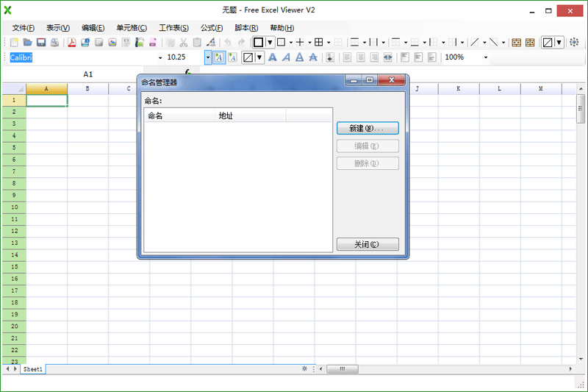The height and width of the screenshot is (392, 588).
Task: Apply all borders with grid icon
Action: (x=318, y=43)
